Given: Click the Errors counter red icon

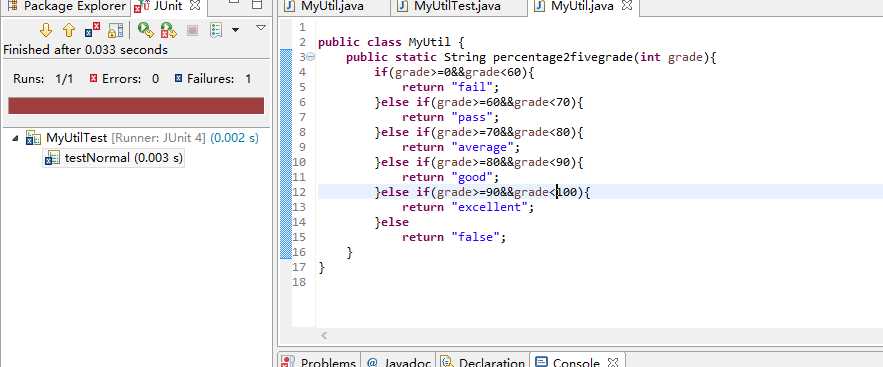Looking at the screenshot, I should tap(93, 79).
